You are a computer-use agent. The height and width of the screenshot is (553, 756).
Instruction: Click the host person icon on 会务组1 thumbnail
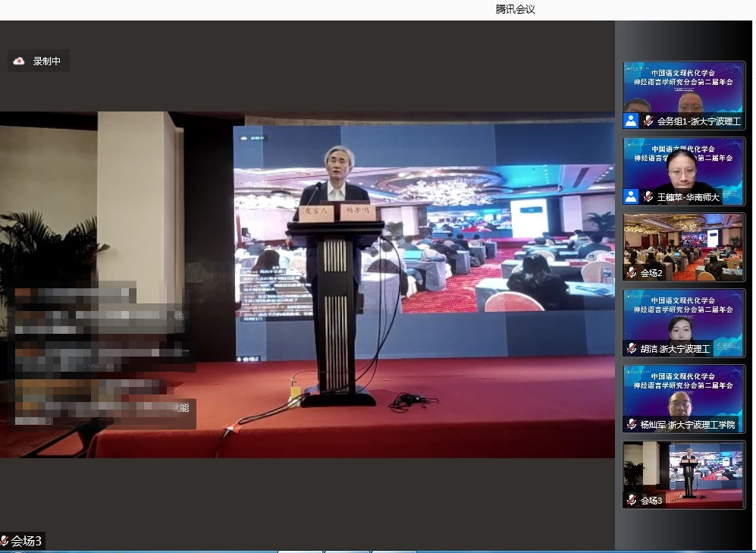pos(631,121)
